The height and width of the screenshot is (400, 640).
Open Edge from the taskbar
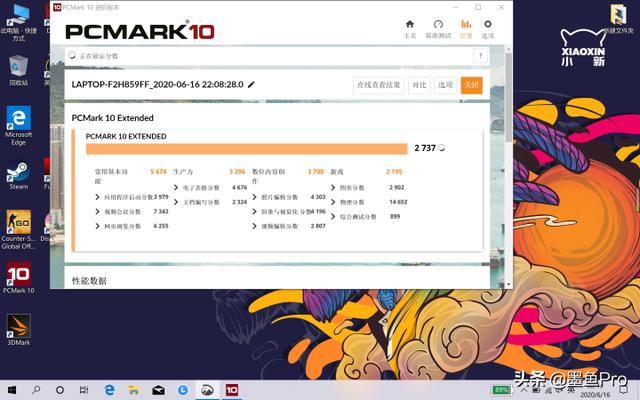coord(109,390)
